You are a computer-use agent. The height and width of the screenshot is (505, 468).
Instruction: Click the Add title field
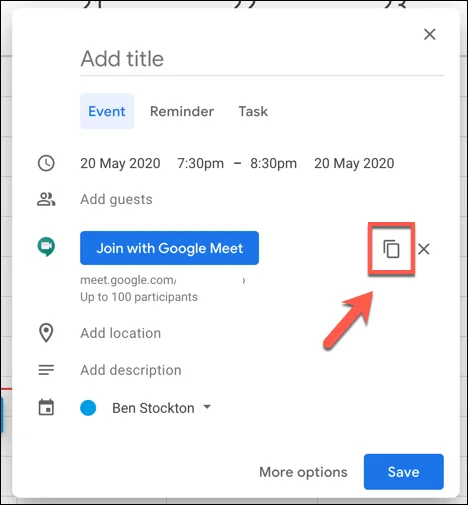coord(262,59)
